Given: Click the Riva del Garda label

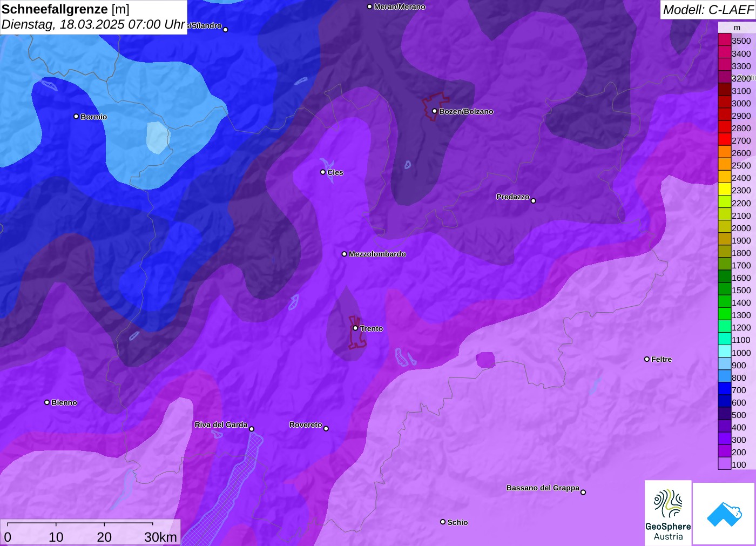Looking at the screenshot, I should pos(221,424).
